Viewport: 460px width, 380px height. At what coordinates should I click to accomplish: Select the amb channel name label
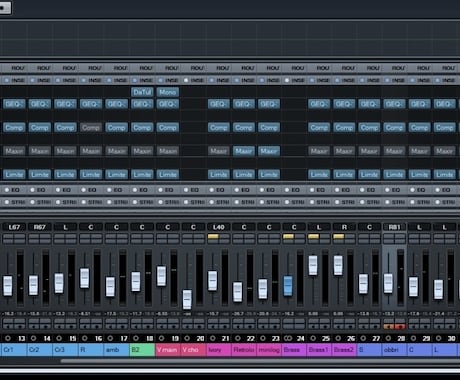(x=116, y=350)
